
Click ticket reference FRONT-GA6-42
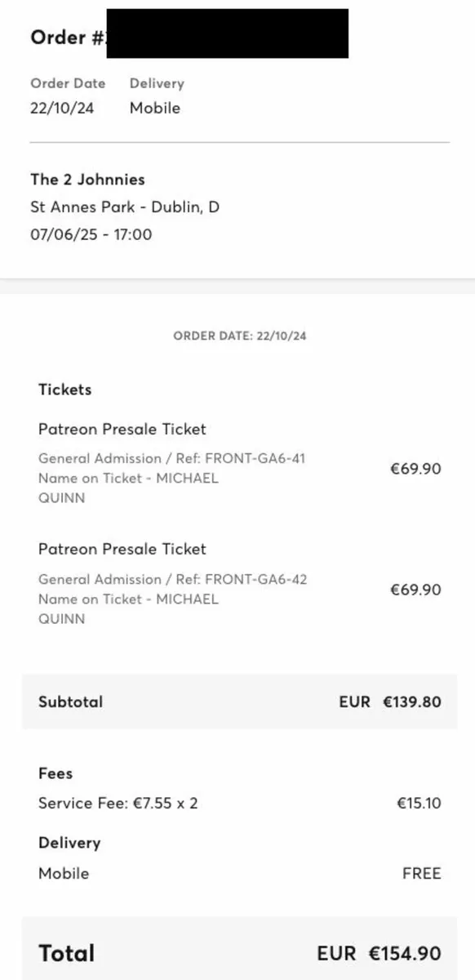tap(255, 580)
